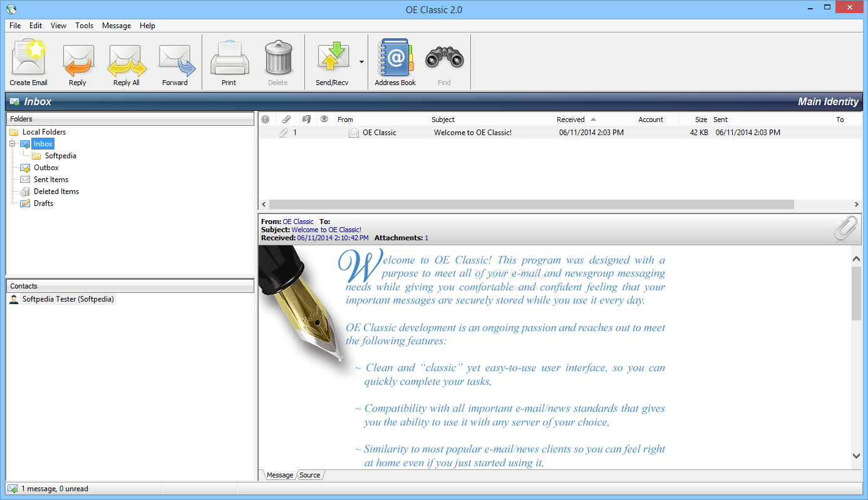Click message list scroll right arrow
The width and height of the screenshot is (868, 500).
point(857,205)
